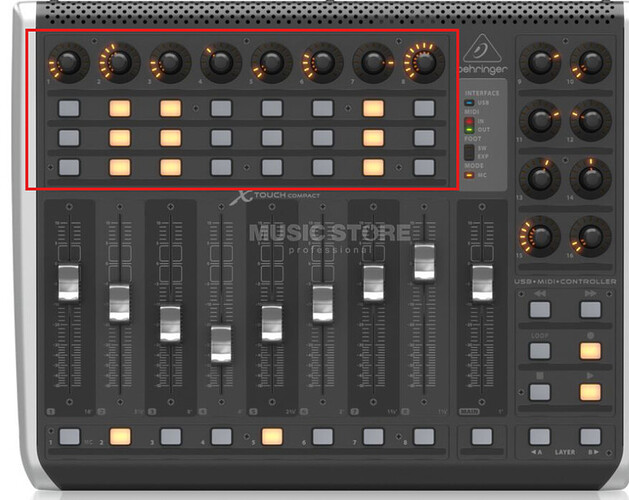Switch to Layer A
Image resolution: width=629 pixels, height=500 pixels.
pos(540,436)
